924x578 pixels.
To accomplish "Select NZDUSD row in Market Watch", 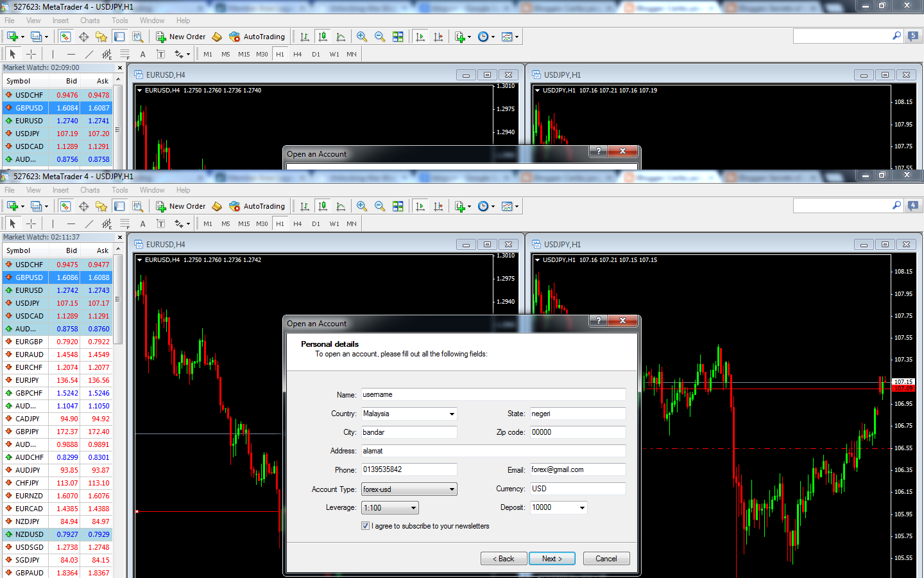I will click(58, 534).
